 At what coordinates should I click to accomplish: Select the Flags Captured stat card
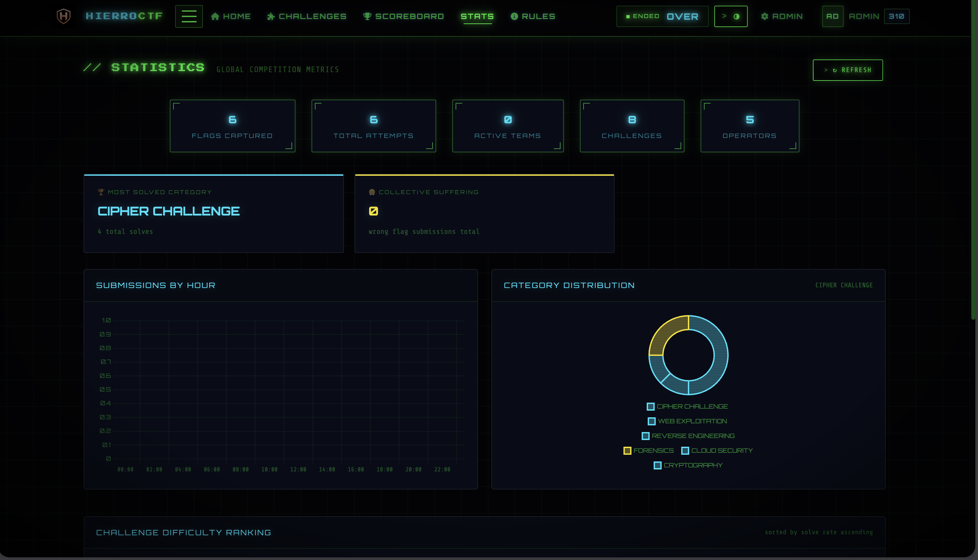coord(232,126)
